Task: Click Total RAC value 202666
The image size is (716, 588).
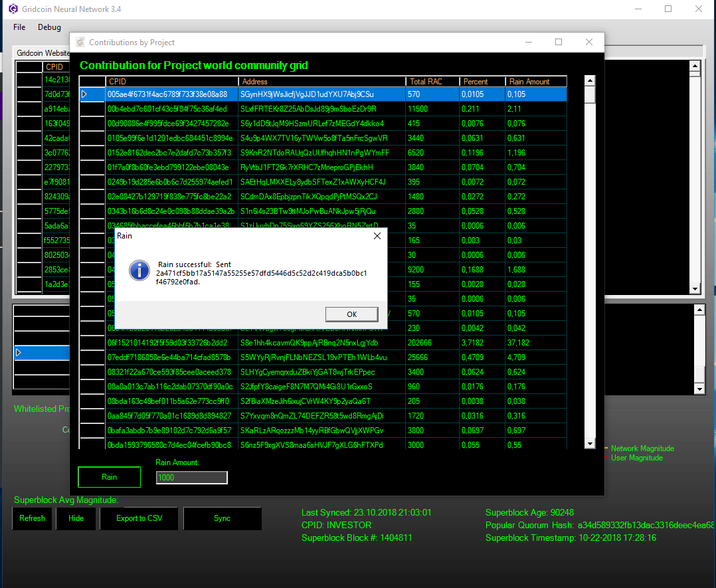Action: pos(432,343)
